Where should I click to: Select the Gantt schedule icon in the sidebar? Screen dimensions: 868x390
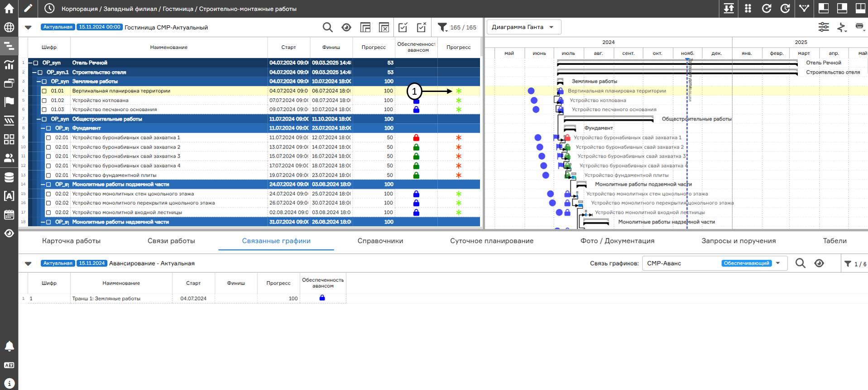pos(9,46)
